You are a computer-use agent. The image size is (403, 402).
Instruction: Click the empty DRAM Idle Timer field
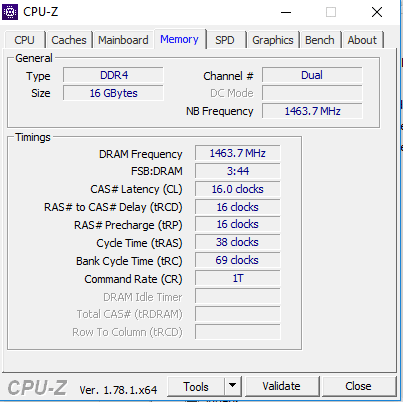238,296
